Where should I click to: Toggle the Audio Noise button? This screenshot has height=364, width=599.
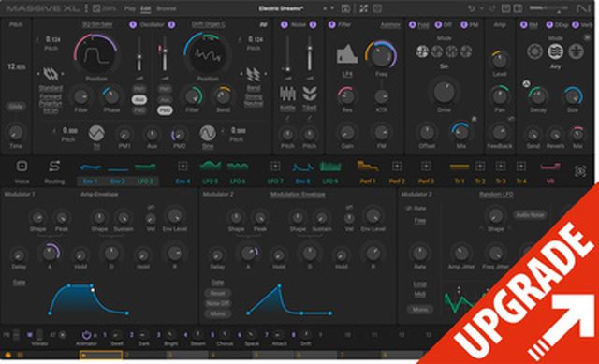pos(530,215)
